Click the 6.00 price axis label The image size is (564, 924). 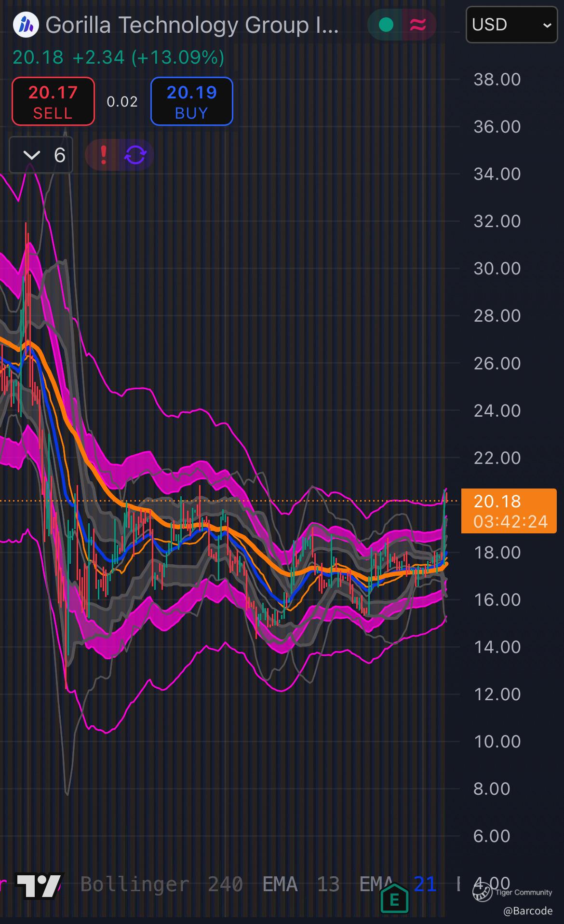[492, 836]
